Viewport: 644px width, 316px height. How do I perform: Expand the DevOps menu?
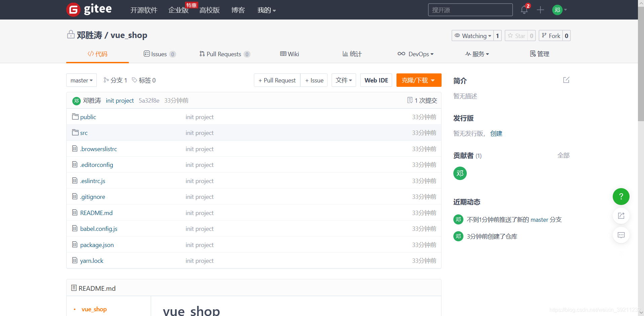tap(416, 54)
